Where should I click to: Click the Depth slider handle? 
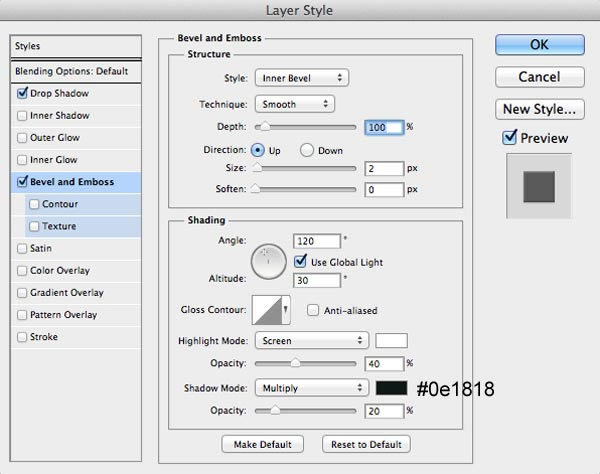[265, 127]
